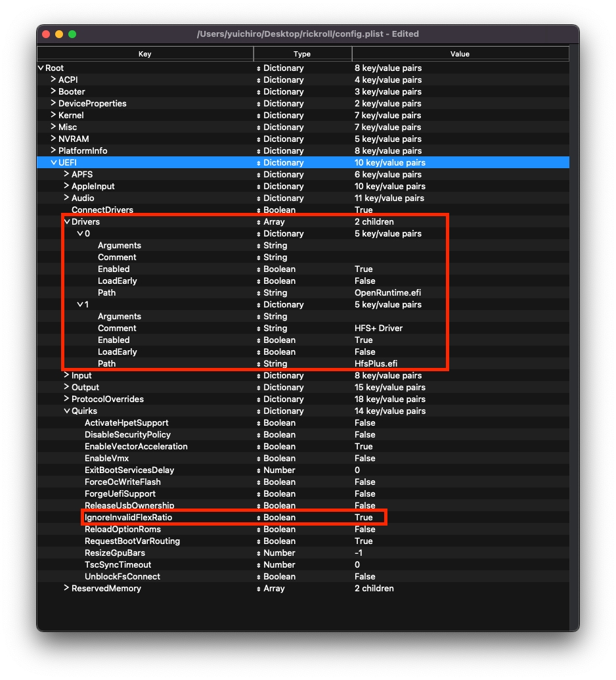Collapse the UEFI dictionary node
Viewport: 616px width, 680px height.
point(53,162)
